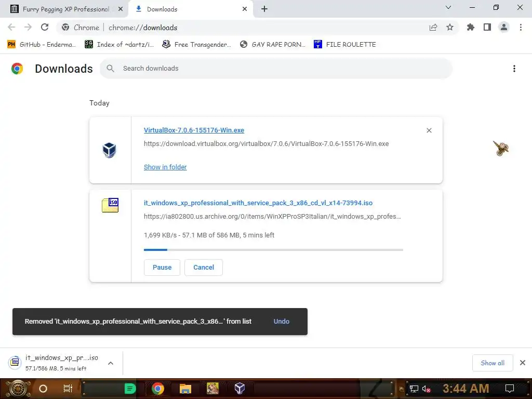532x399 pixels.
Task: Pause the Windows XP iso download
Action: [162, 268]
